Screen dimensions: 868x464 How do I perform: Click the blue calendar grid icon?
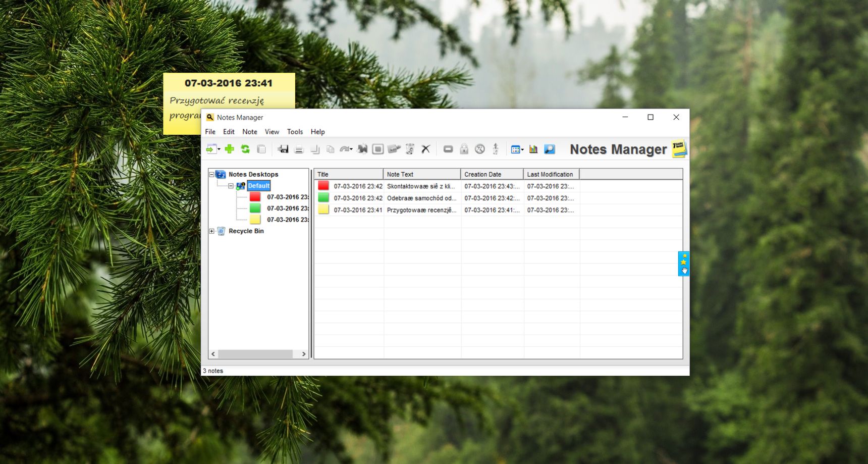pos(515,149)
